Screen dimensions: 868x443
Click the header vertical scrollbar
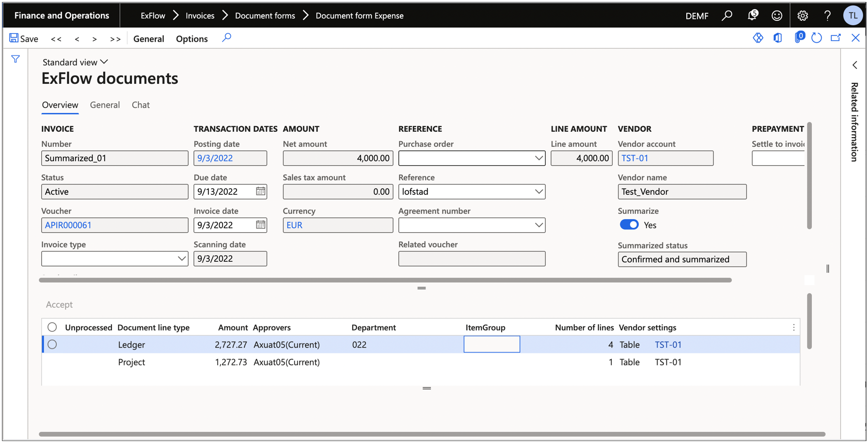[809, 175]
